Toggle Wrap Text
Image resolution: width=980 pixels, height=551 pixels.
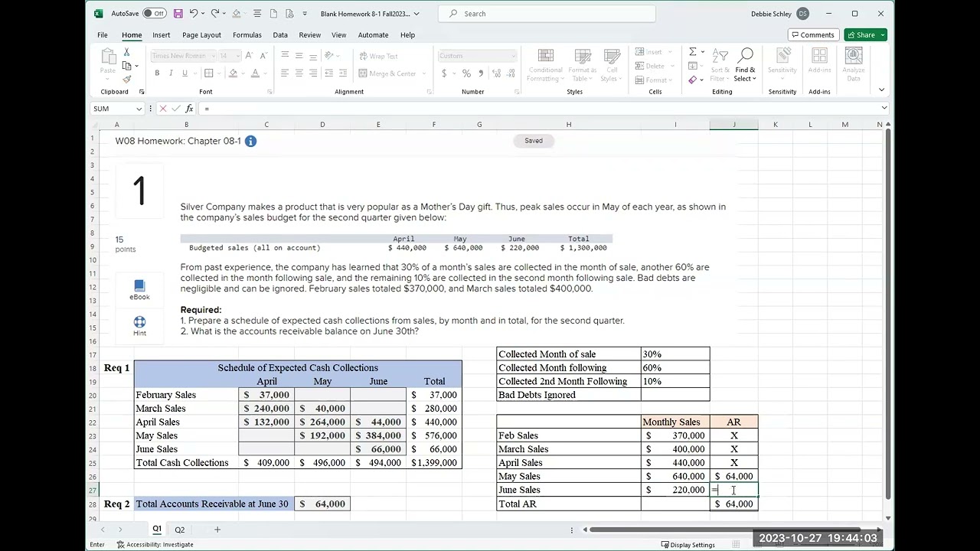coord(379,56)
